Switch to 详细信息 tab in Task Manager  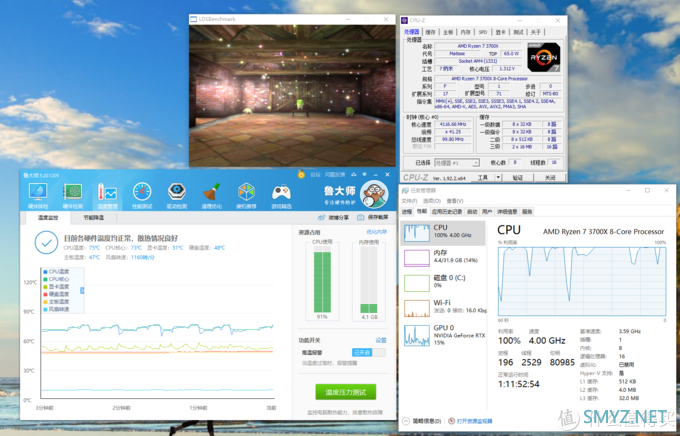tap(507, 212)
